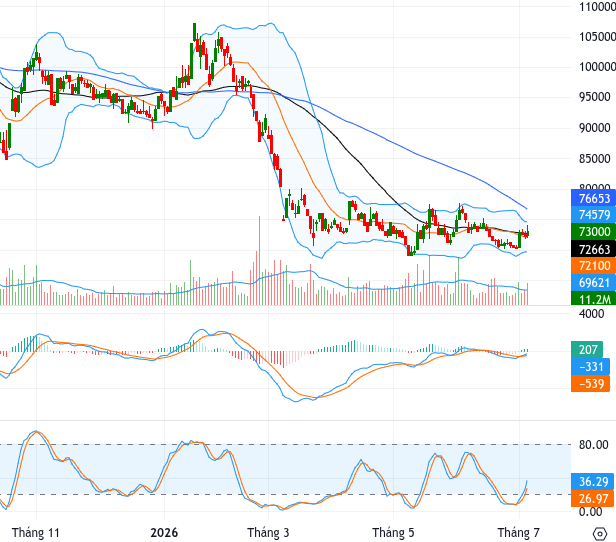Image resolution: width=616 pixels, height=542 pixels.
Task: Click the 90000 price axis tick
Action: (x=594, y=128)
